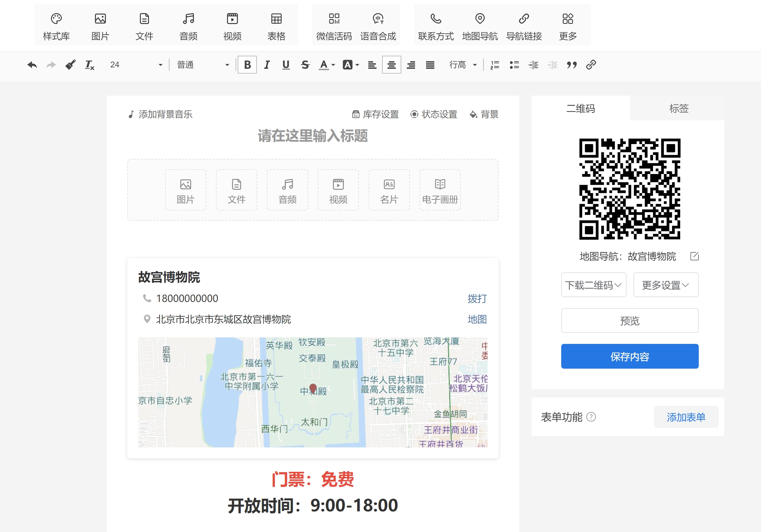
Task: Toggle underline formatting
Action: 286,65
